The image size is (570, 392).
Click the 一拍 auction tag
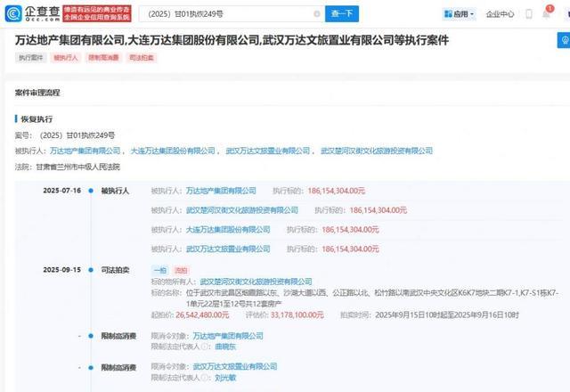pos(160,270)
